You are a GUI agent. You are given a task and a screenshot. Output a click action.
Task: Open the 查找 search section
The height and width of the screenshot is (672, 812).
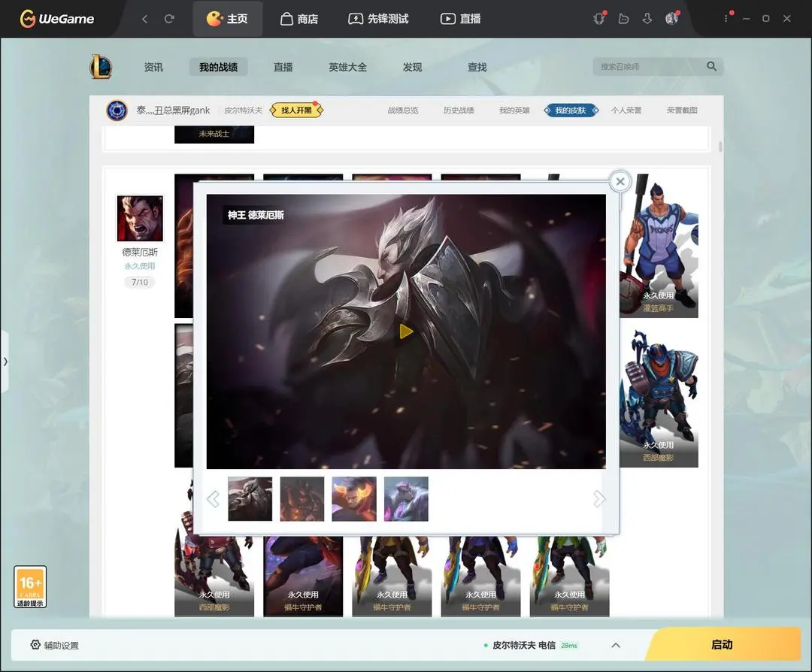tap(477, 68)
